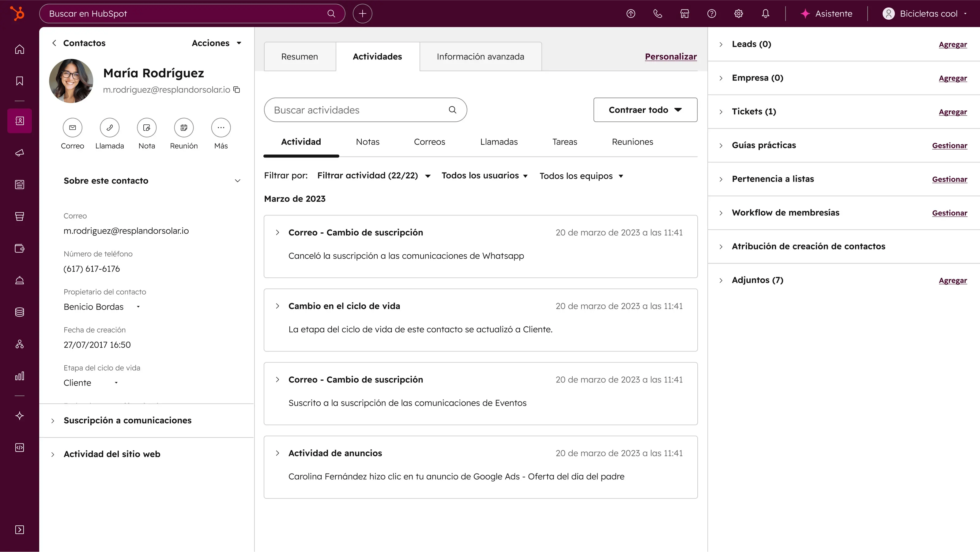Click Gestionar next to Pertenencia a listas

[950, 179]
